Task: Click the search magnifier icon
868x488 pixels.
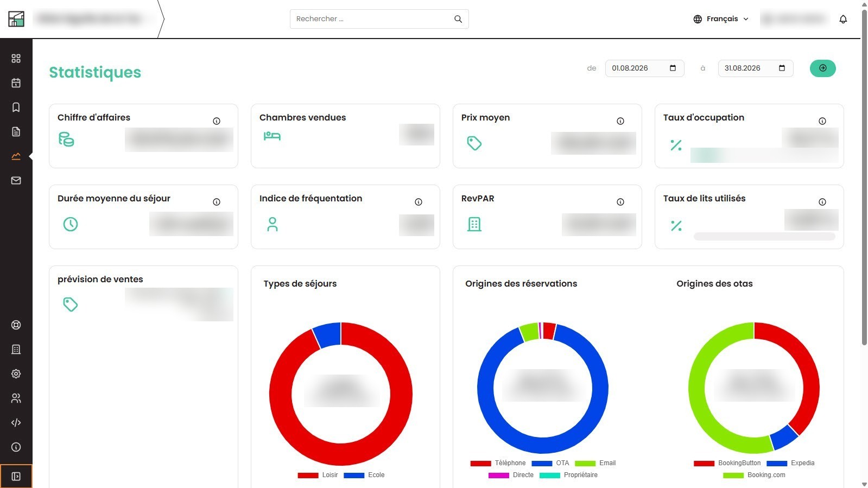Action: 458,19
